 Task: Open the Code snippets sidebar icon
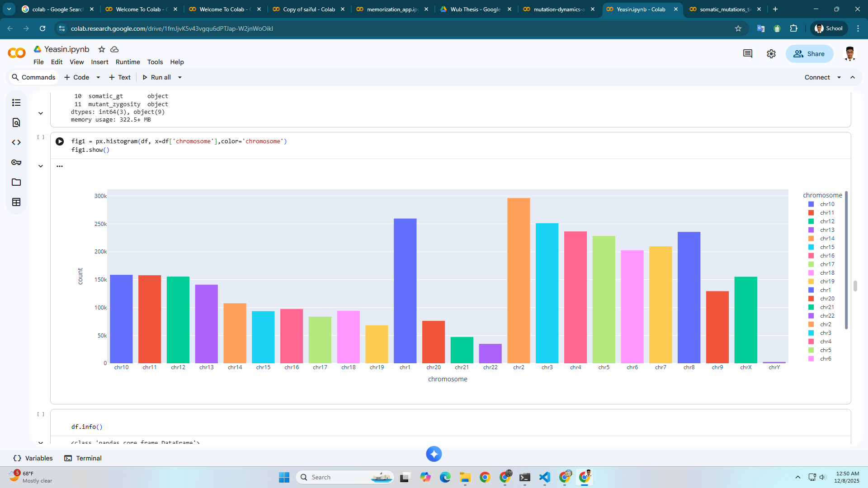(16, 142)
